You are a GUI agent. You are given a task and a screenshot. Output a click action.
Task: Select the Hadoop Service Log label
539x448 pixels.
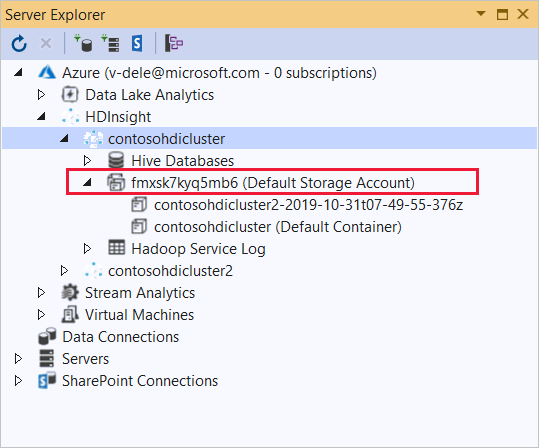pyautogui.click(x=198, y=249)
